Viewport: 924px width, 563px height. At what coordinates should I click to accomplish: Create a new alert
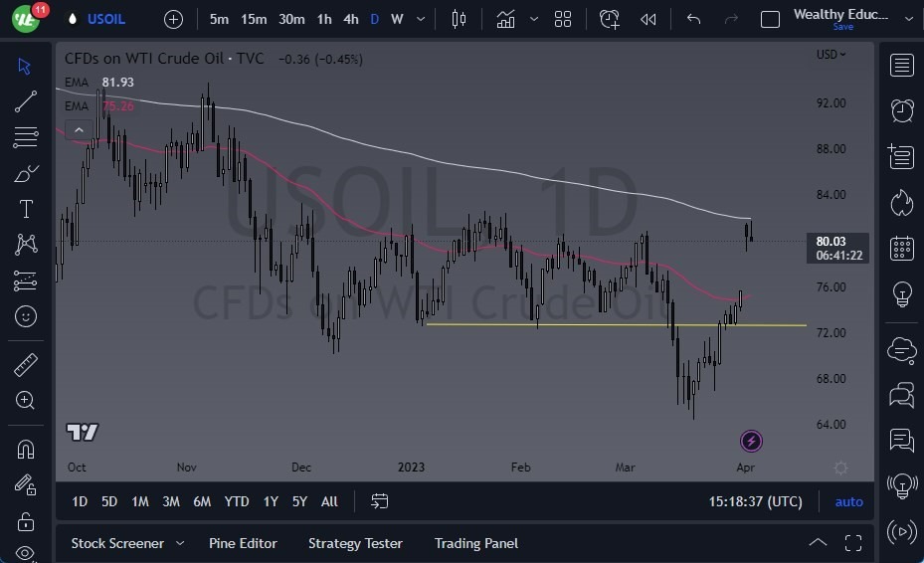pos(610,20)
